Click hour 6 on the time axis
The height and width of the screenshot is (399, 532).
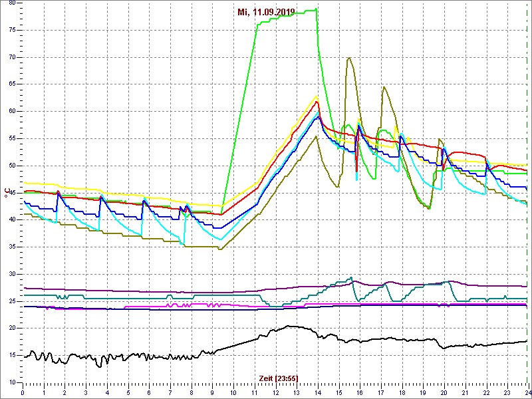pyautogui.click(x=149, y=392)
